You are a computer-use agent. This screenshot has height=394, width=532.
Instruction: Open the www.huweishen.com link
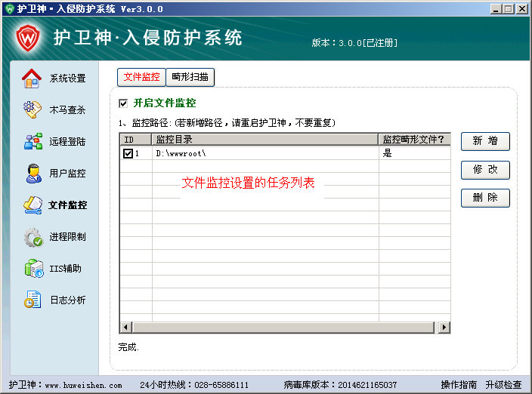coord(83,385)
